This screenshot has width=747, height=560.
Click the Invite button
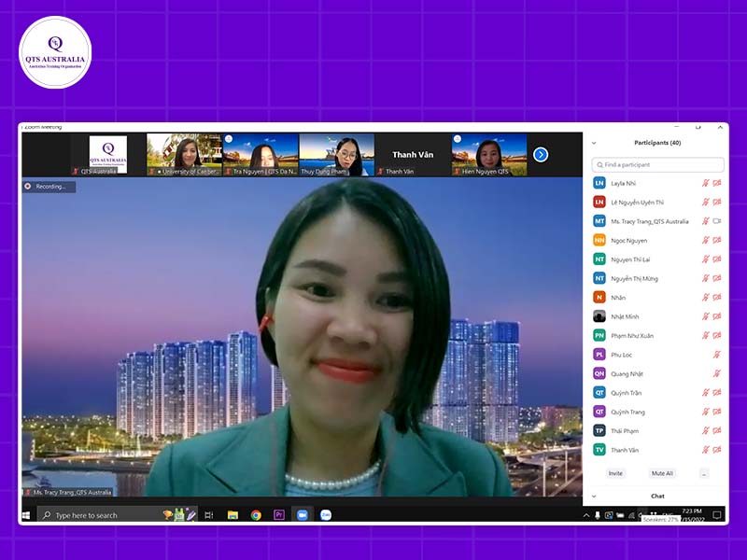coord(615,473)
